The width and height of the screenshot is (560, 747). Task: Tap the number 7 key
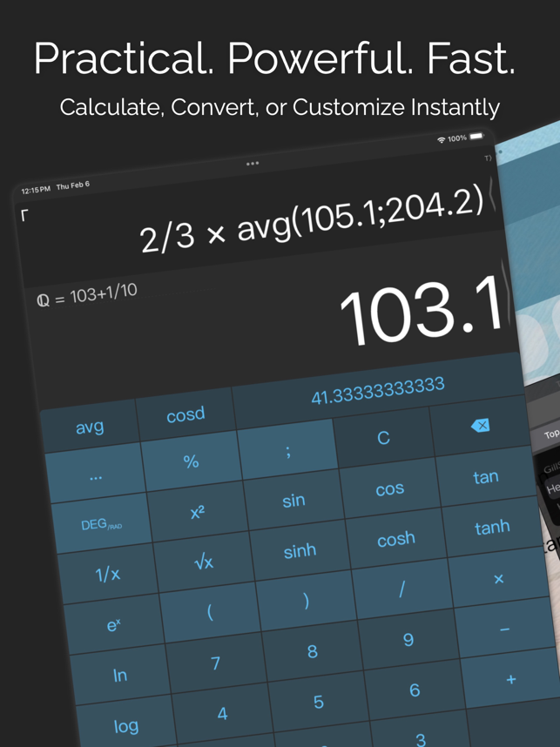(216, 663)
